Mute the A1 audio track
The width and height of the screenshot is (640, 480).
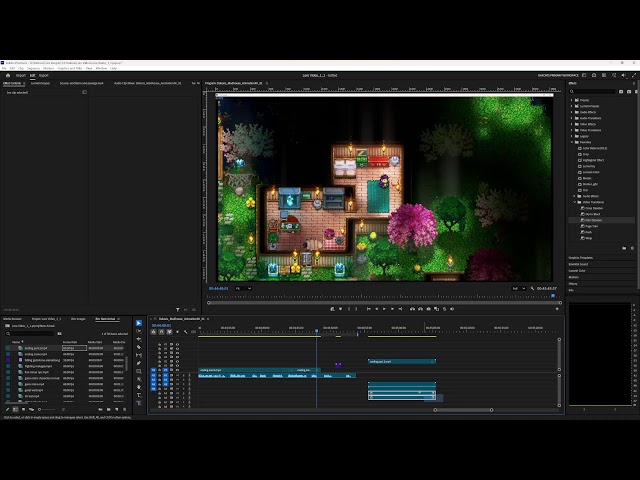coord(178,376)
